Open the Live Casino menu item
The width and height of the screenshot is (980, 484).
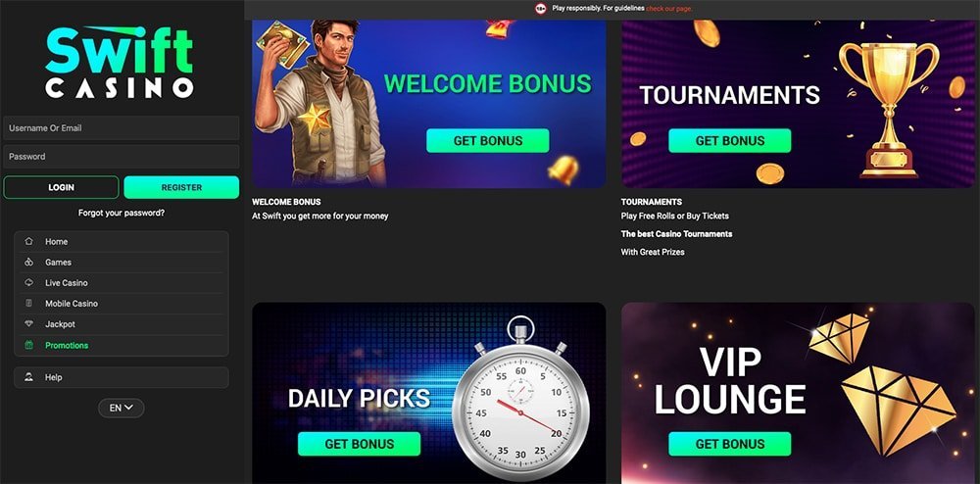click(122, 283)
